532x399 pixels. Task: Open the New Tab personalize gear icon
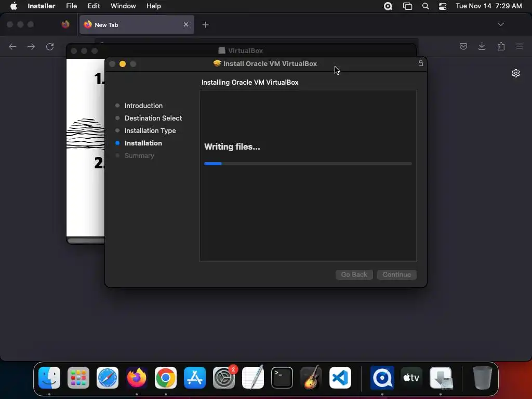point(516,73)
